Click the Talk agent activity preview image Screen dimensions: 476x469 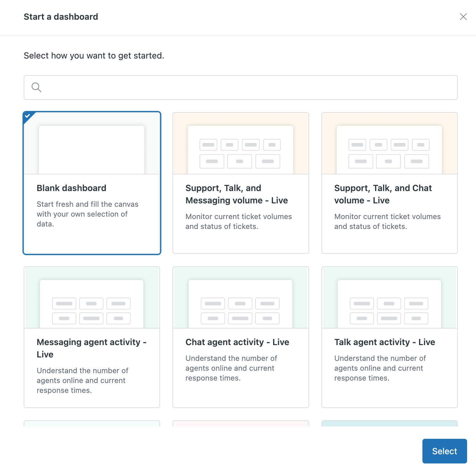tap(389, 297)
